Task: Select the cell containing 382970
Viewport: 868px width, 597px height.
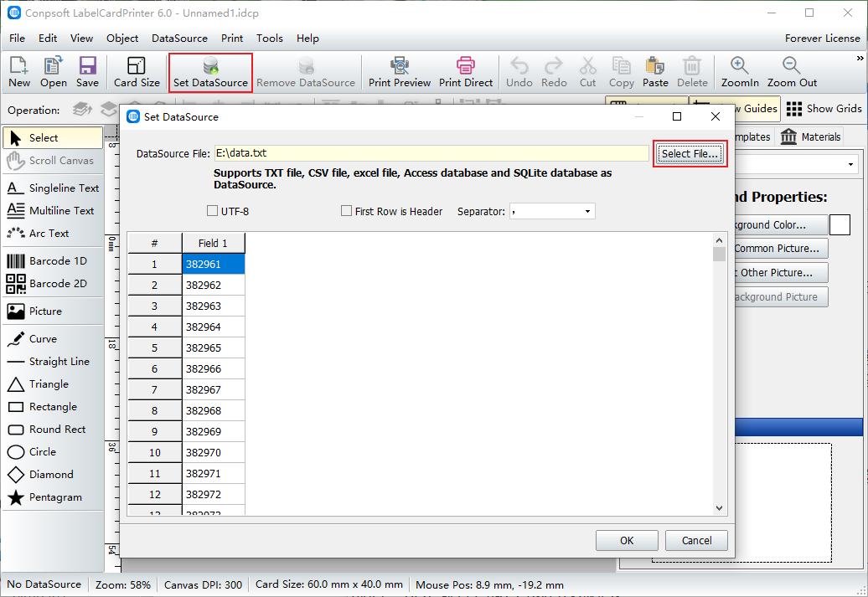Action: tap(213, 453)
